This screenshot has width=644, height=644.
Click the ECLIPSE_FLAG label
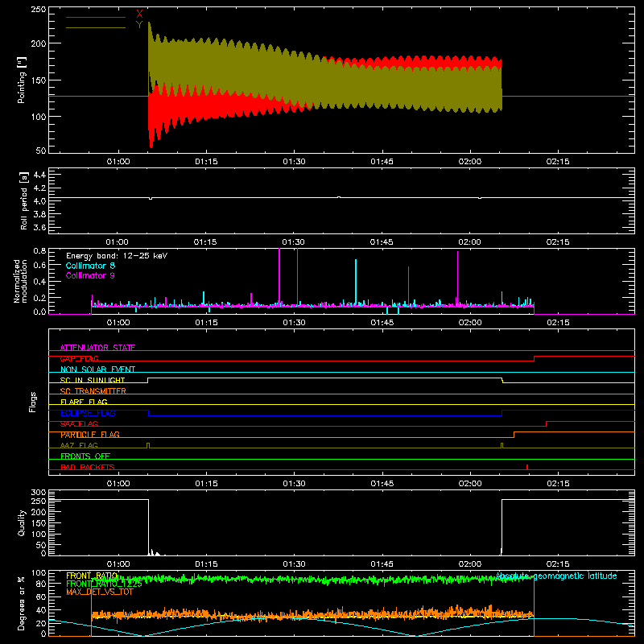88,413
